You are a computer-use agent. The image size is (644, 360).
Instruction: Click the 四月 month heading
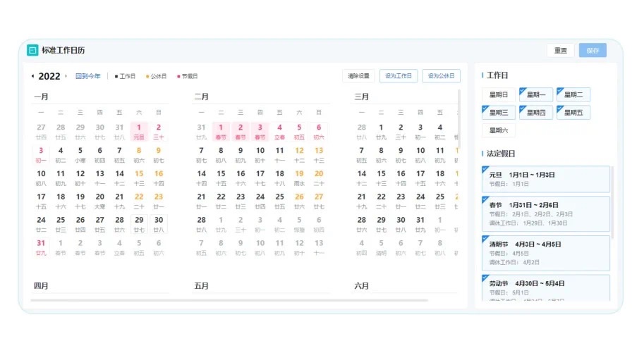coord(41,286)
